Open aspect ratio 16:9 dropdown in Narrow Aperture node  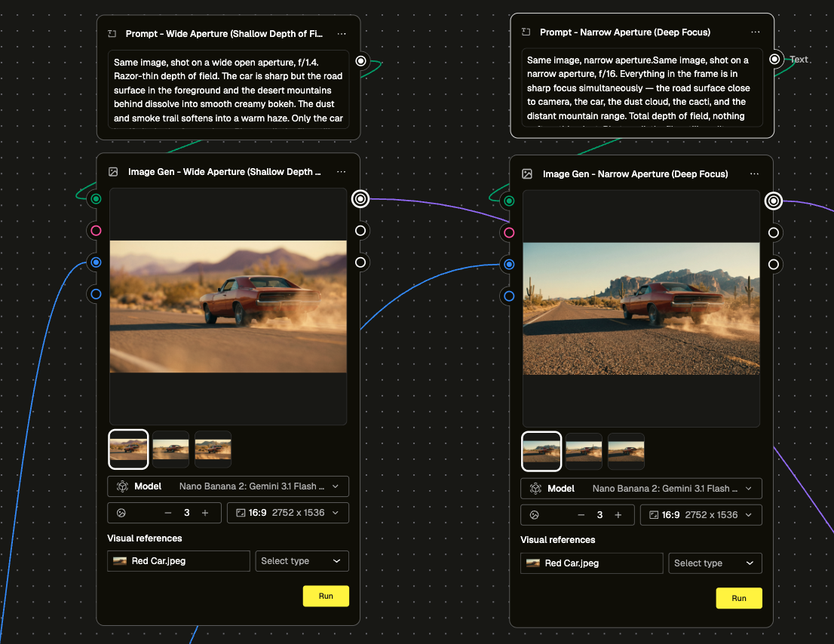coord(701,515)
